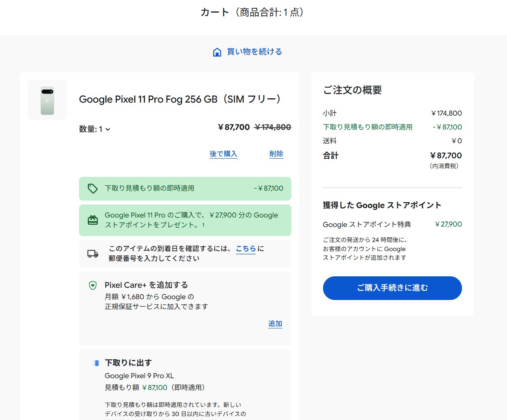Click the ご注文の概要 heading
507x420 pixels.
353,90
